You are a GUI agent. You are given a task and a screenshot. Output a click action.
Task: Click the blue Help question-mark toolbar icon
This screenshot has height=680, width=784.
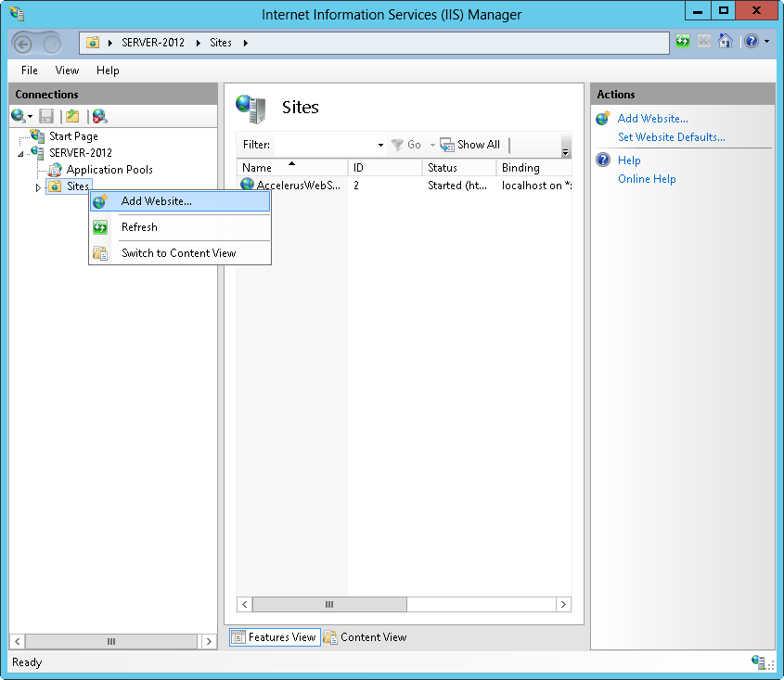(751, 41)
